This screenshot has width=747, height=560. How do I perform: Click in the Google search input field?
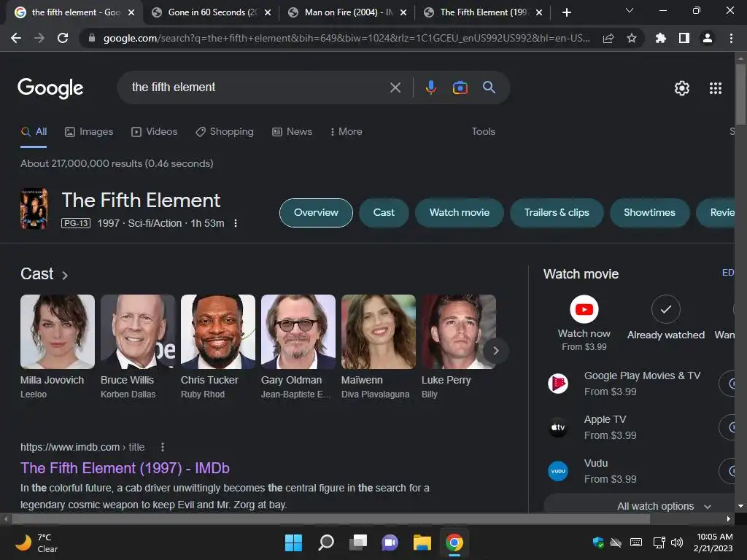pyautogui.click(x=258, y=87)
